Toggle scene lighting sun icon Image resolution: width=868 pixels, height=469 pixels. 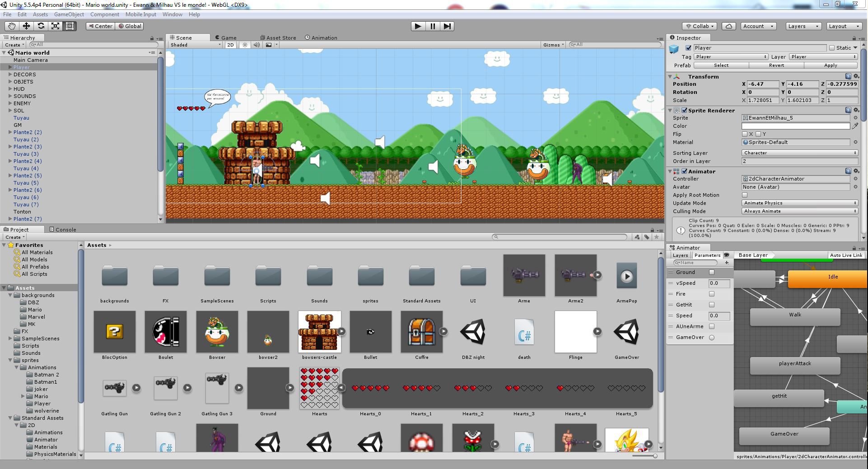click(245, 45)
